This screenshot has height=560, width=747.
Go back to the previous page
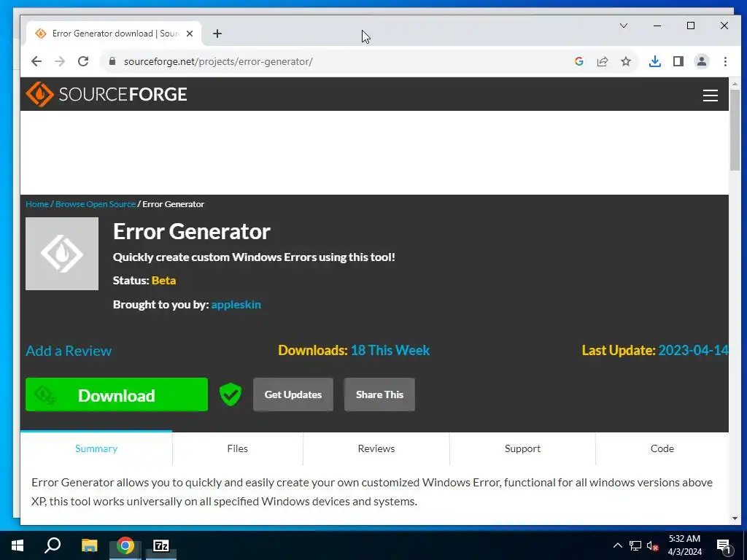pos(36,61)
